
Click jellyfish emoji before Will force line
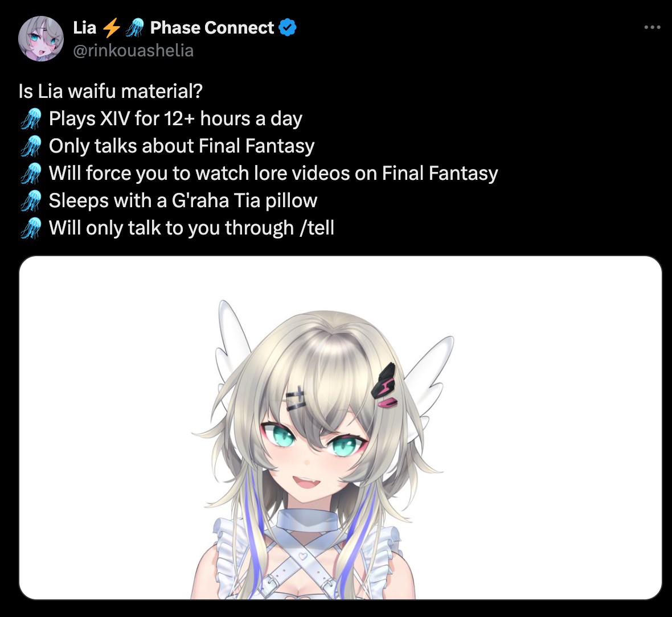tap(31, 174)
